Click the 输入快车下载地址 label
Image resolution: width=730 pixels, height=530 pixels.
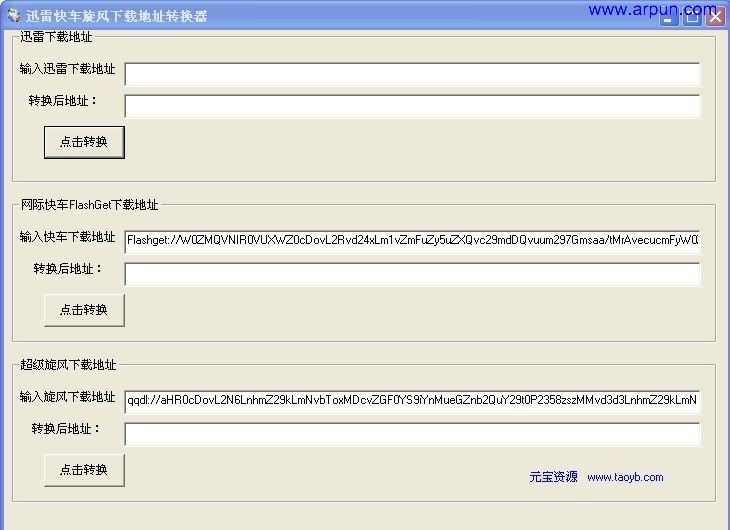[68, 237]
